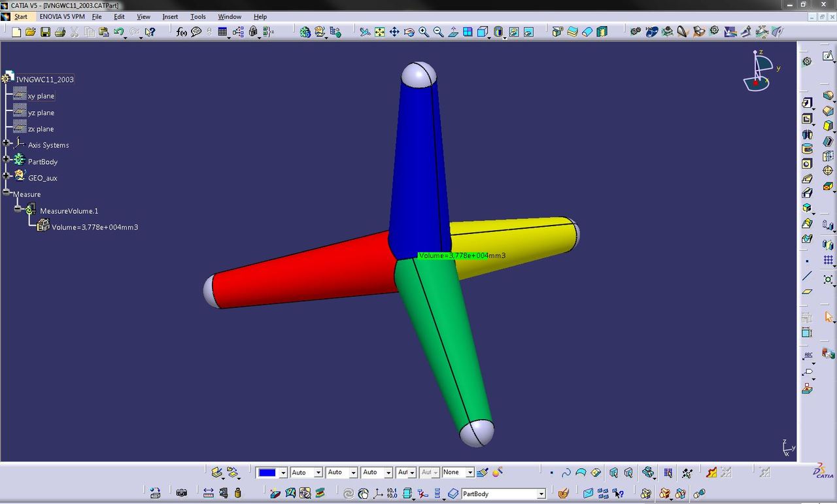The width and height of the screenshot is (837, 504).
Task: Select the yz plane in tree
Action: (41, 112)
